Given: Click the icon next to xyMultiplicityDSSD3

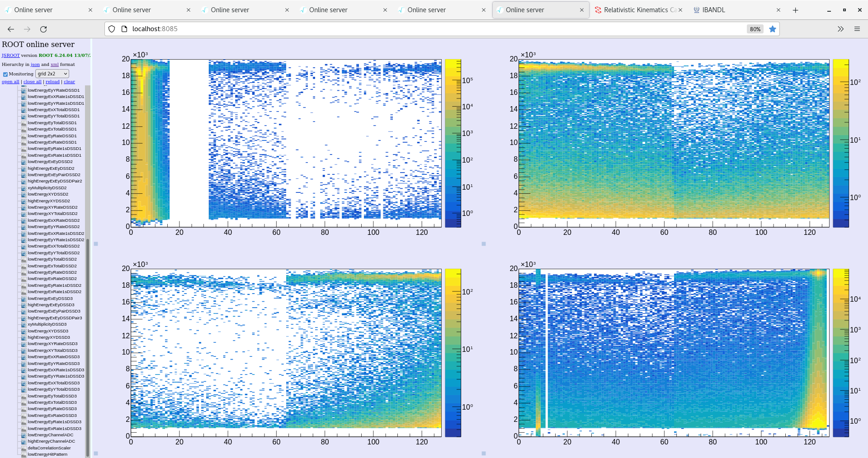Looking at the screenshot, I should (24, 324).
